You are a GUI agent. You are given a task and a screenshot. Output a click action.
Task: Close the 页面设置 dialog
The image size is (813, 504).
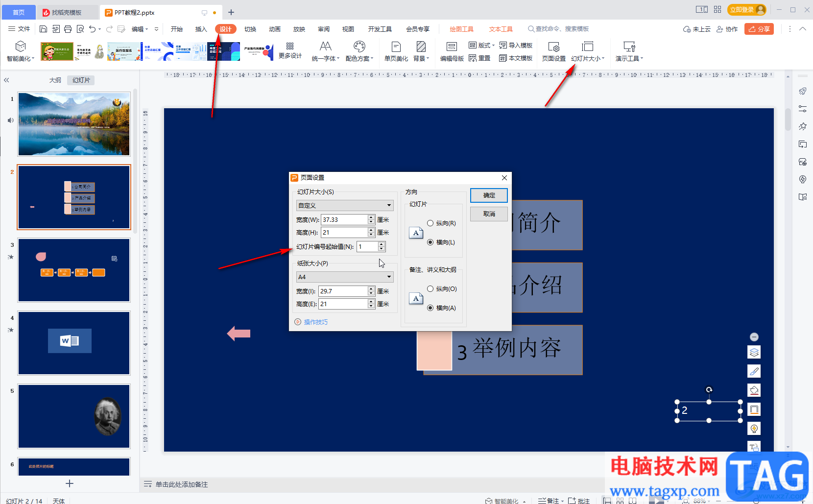(504, 177)
